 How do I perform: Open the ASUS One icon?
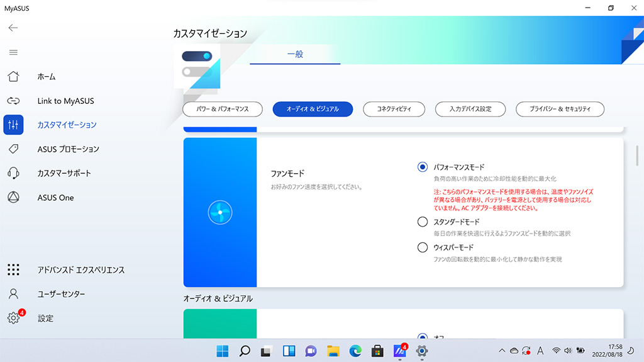click(13, 198)
